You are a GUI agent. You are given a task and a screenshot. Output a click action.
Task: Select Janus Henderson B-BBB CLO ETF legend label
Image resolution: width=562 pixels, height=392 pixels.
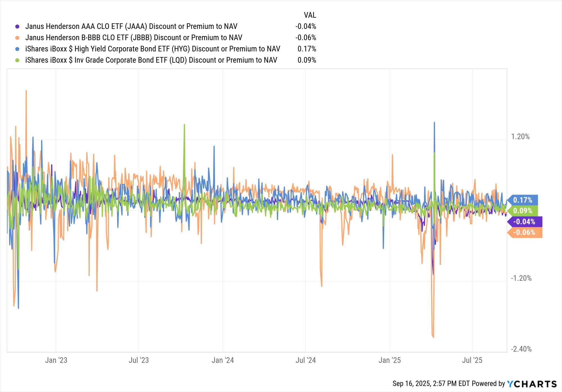[133, 38]
